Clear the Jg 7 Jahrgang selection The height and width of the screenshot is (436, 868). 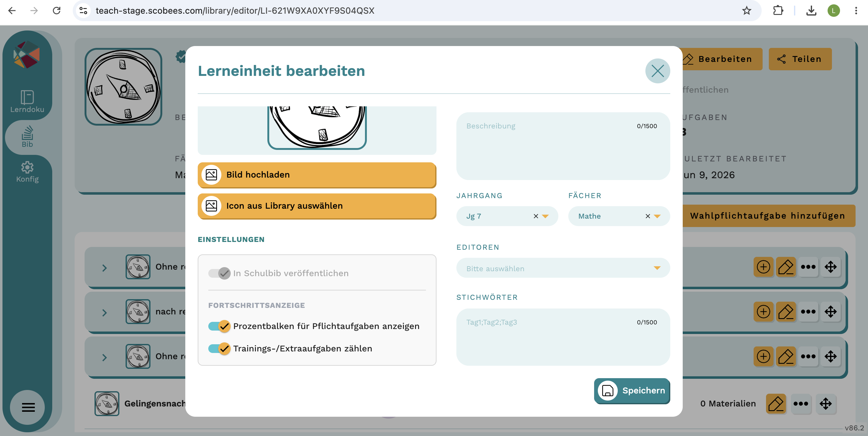click(536, 216)
